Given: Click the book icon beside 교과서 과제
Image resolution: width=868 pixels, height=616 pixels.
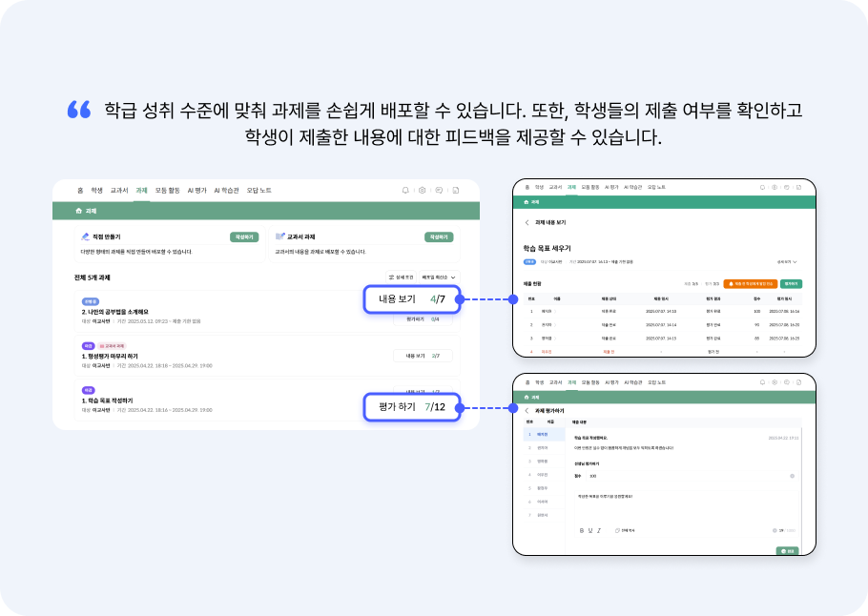Looking at the screenshot, I should pyautogui.click(x=279, y=235).
